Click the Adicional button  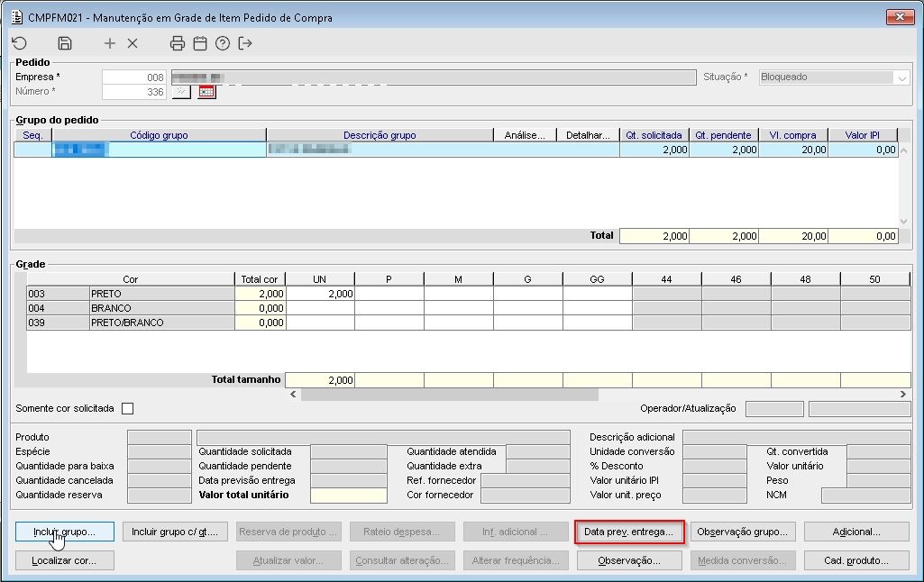(x=856, y=532)
